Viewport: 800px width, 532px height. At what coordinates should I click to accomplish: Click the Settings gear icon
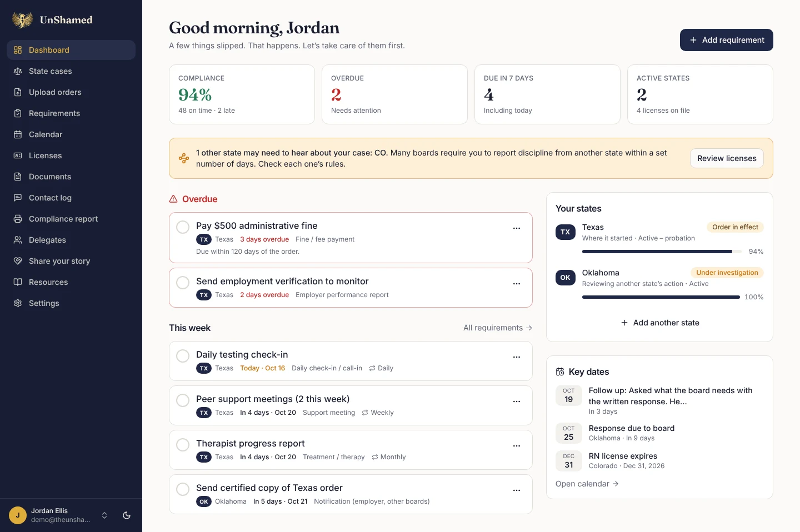click(x=18, y=303)
